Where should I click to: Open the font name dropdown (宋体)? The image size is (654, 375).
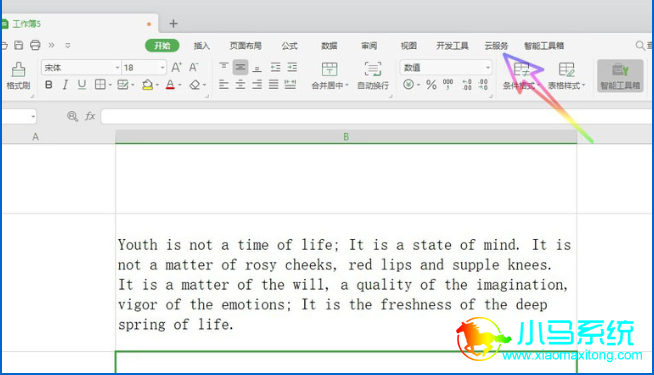pos(117,68)
